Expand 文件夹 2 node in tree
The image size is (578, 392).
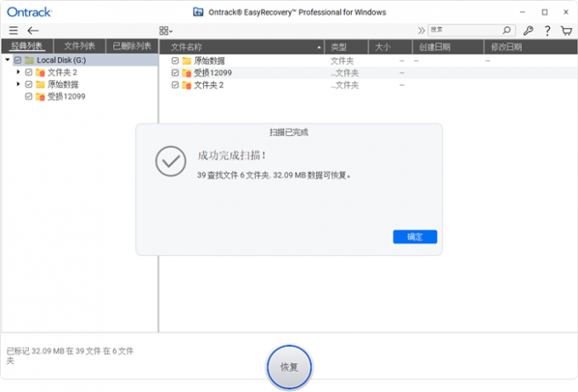point(18,72)
